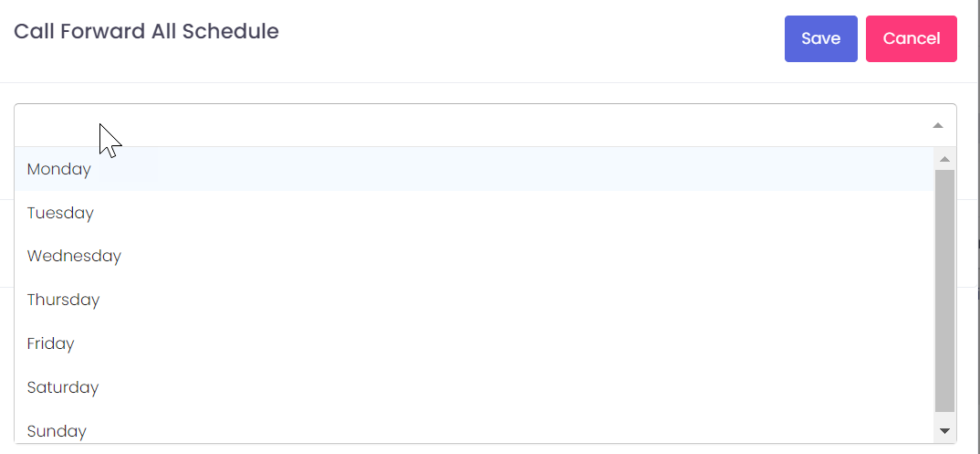The height and width of the screenshot is (454, 980).
Task: Click the empty header area left of Save
Action: pos(547,38)
